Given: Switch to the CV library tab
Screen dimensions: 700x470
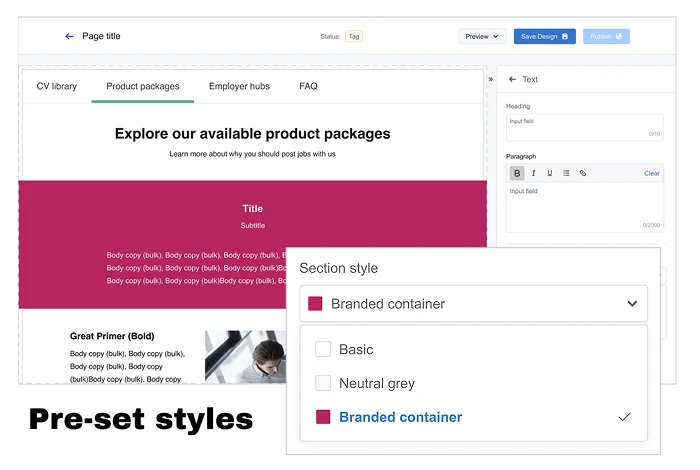Looking at the screenshot, I should click(x=57, y=86).
